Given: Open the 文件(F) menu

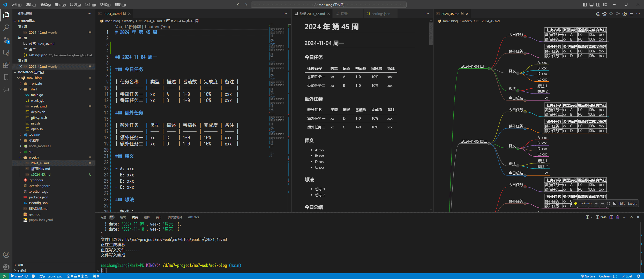Looking at the screenshot, I should (x=16, y=5).
